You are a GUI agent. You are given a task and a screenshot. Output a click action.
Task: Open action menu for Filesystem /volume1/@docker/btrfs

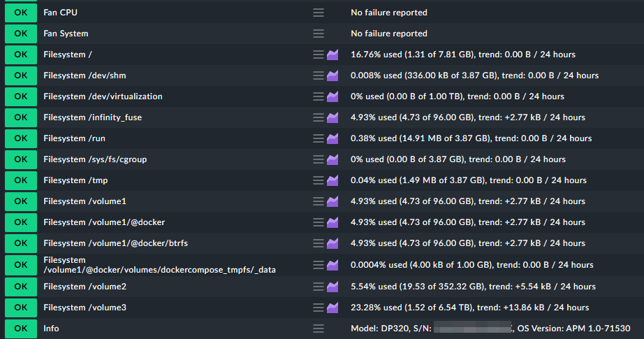point(319,243)
